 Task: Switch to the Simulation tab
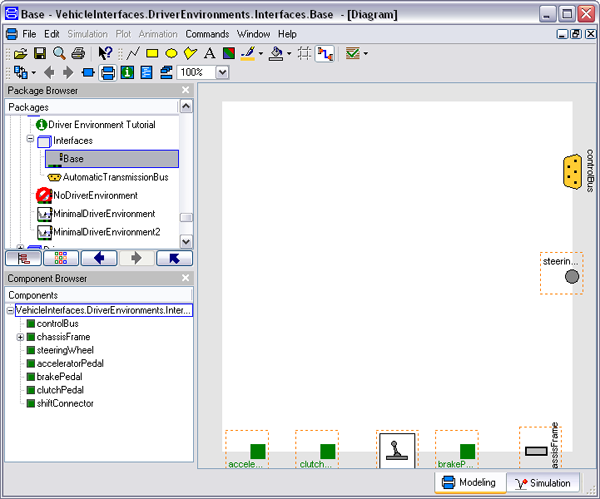pos(541,483)
